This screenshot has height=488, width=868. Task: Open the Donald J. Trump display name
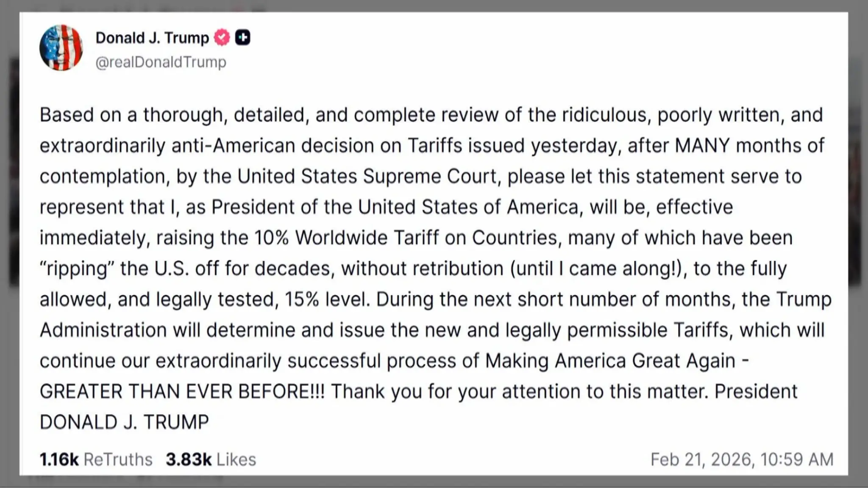click(152, 38)
